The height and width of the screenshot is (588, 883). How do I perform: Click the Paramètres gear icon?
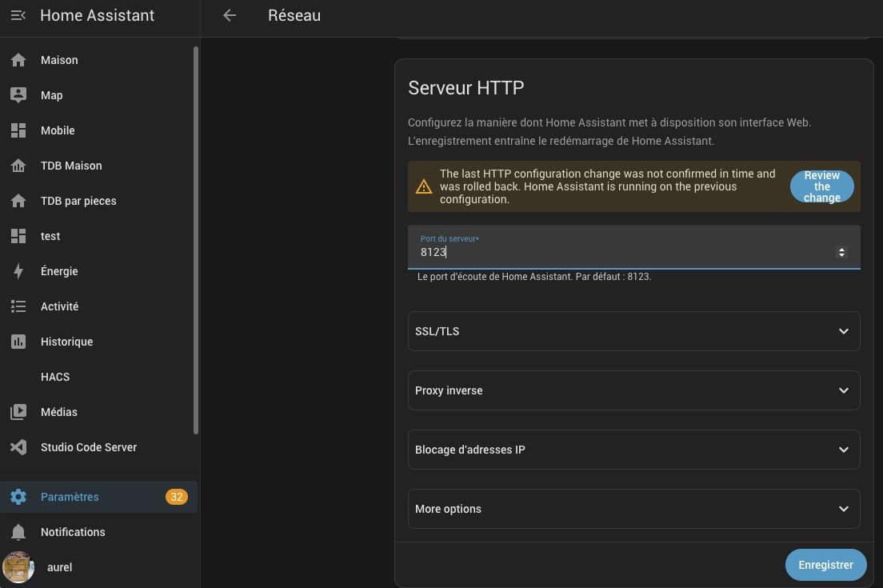[x=18, y=497]
